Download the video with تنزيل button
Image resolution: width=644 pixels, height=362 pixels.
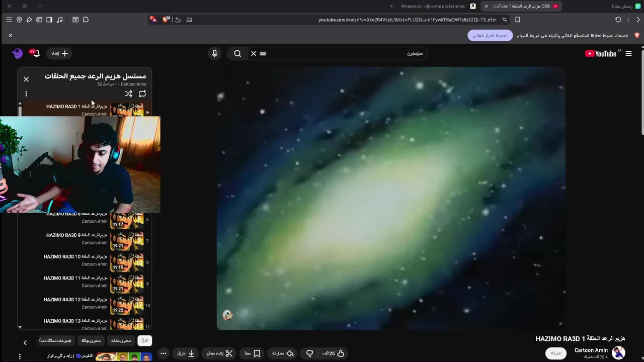coord(186,353)
